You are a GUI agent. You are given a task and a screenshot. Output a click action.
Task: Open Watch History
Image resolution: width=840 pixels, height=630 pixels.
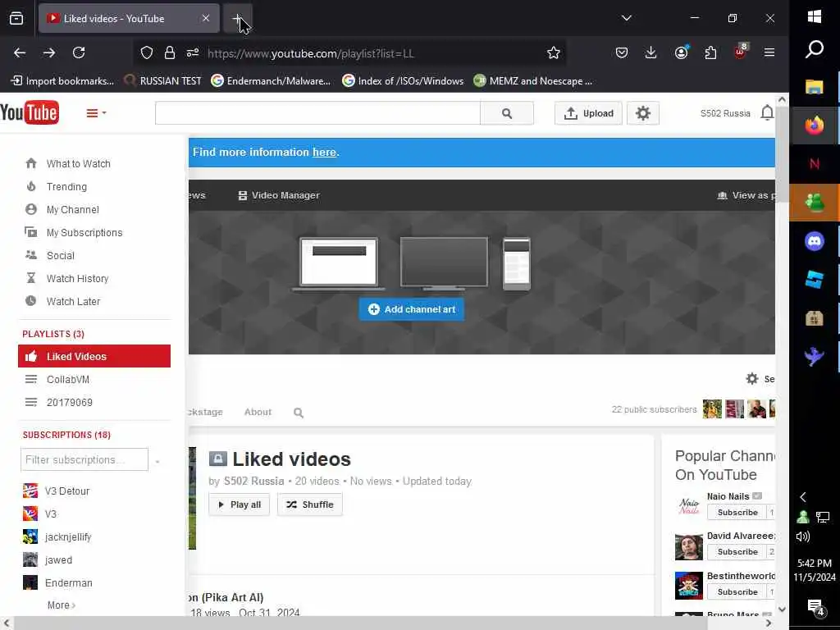77,279
